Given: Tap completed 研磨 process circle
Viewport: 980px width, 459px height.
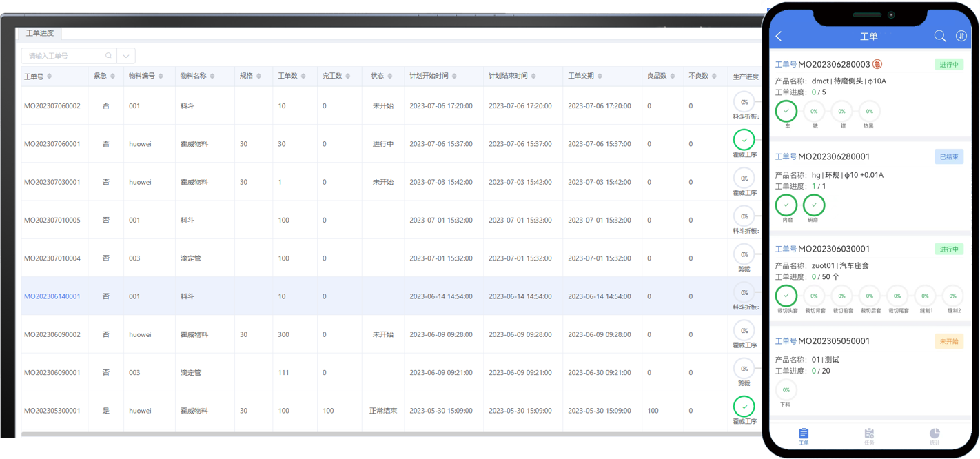Looking at the screenshot, I should 814,205.
